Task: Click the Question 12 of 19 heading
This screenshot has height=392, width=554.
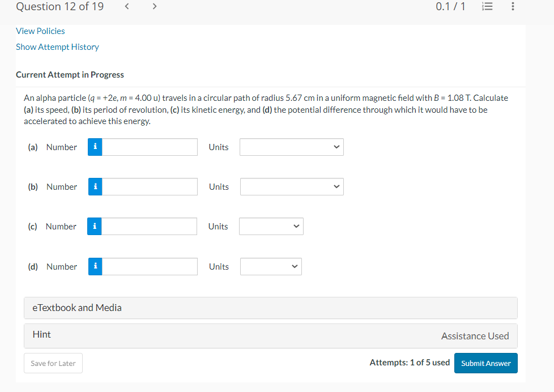Action: pyautogui.click(x=59, y=6)
